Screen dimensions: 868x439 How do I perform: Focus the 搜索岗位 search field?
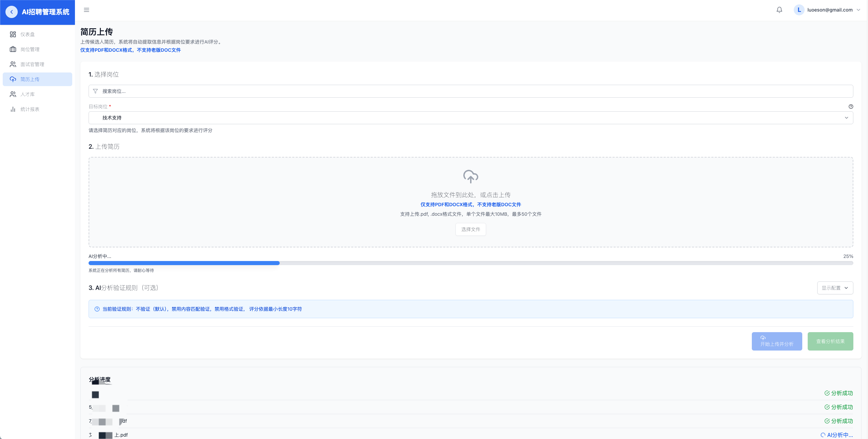[470, 91]
